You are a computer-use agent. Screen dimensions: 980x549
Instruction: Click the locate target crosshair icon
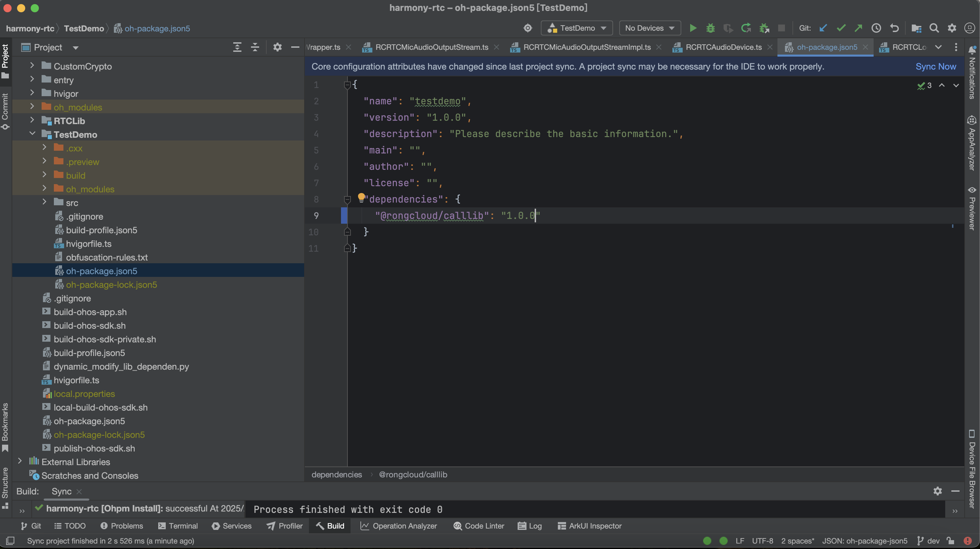tap(528, 28)
